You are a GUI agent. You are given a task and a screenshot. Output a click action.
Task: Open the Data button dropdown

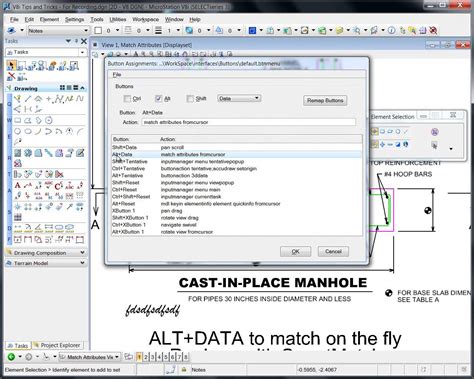[x=239, y=98]
